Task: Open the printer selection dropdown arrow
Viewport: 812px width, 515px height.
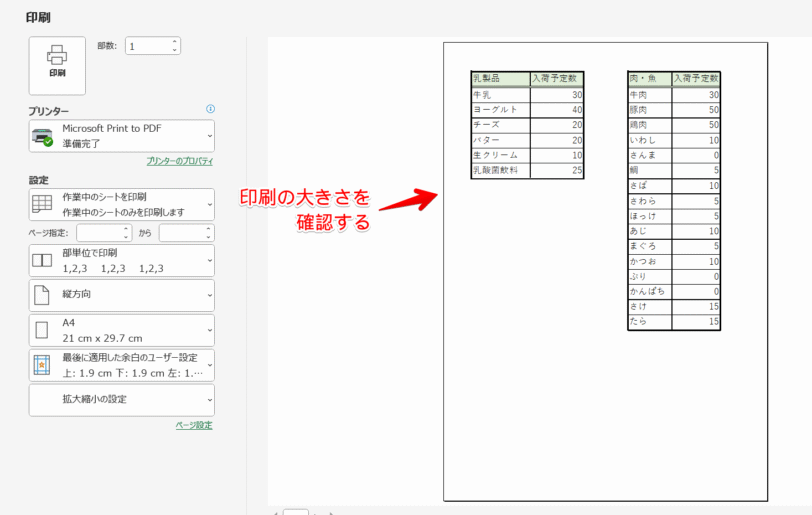Action: [x=209, y=136]
